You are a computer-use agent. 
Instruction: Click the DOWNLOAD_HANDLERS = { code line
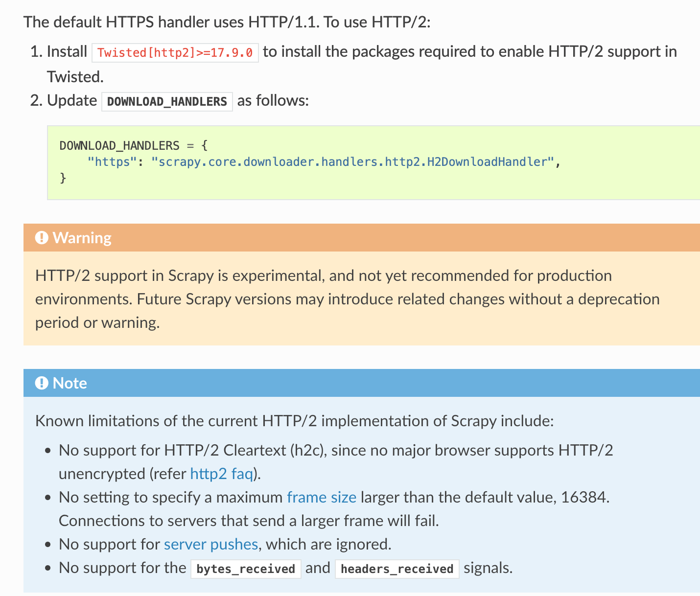pyautogui.click(x=134, y=145)
